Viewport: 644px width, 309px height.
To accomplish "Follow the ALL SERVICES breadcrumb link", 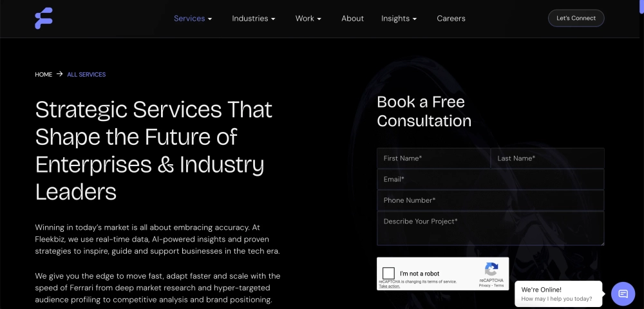I will click(x=86, y=74).
